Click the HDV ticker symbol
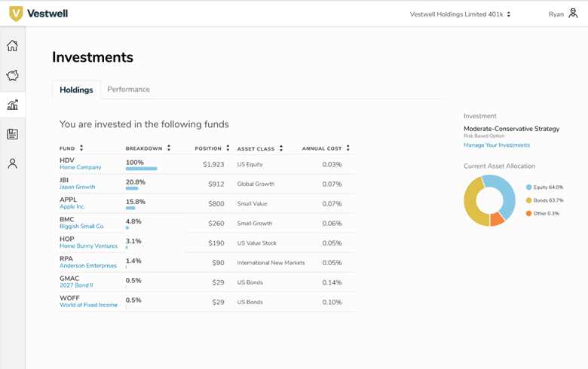Viewport: 588px width, 369px height. (67, 160)
